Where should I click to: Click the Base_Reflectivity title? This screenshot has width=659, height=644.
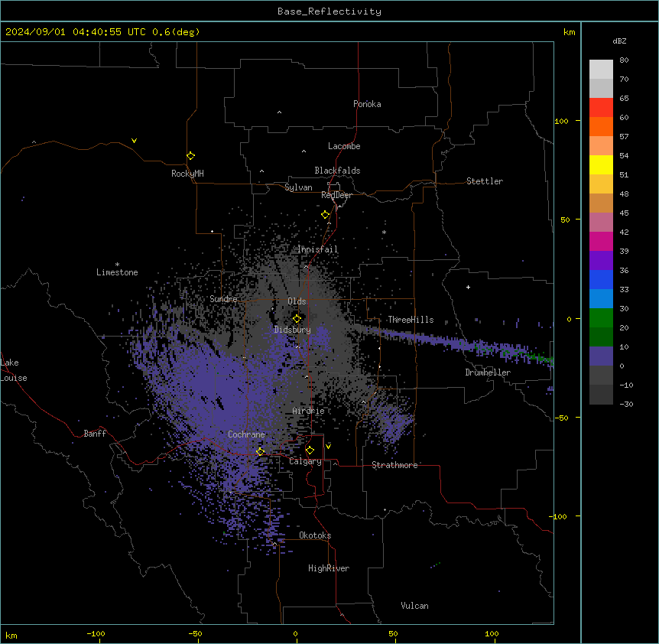[x=329, y=11]
